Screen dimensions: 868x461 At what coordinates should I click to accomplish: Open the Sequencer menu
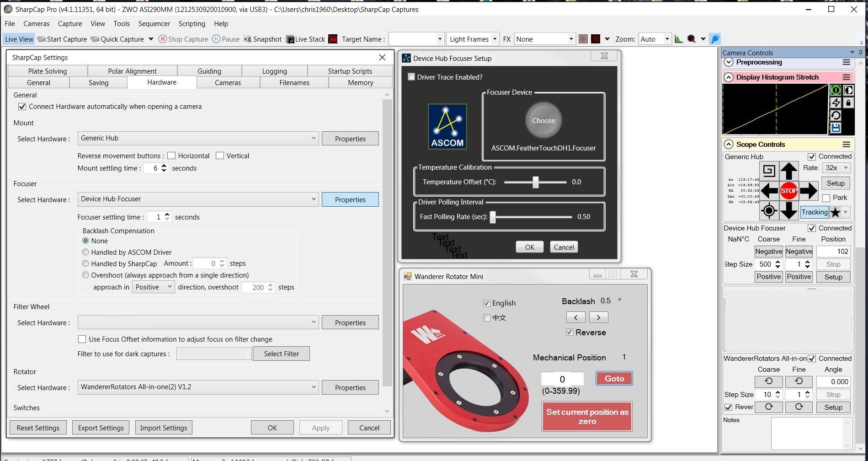click(x=154, y=24)
